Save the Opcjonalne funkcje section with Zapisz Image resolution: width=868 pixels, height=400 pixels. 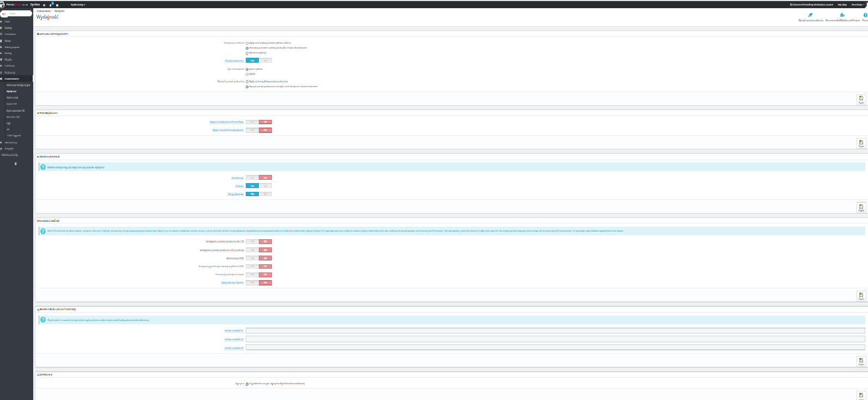click(861, 207)
